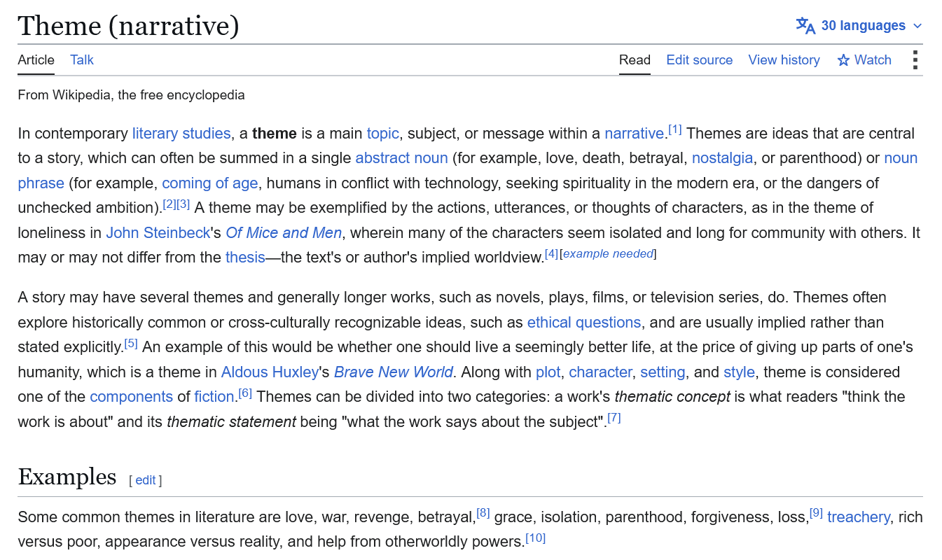This screenshot has width=942, height=560.
Task: Select the Article tab
Action: (x=36, y=60)
